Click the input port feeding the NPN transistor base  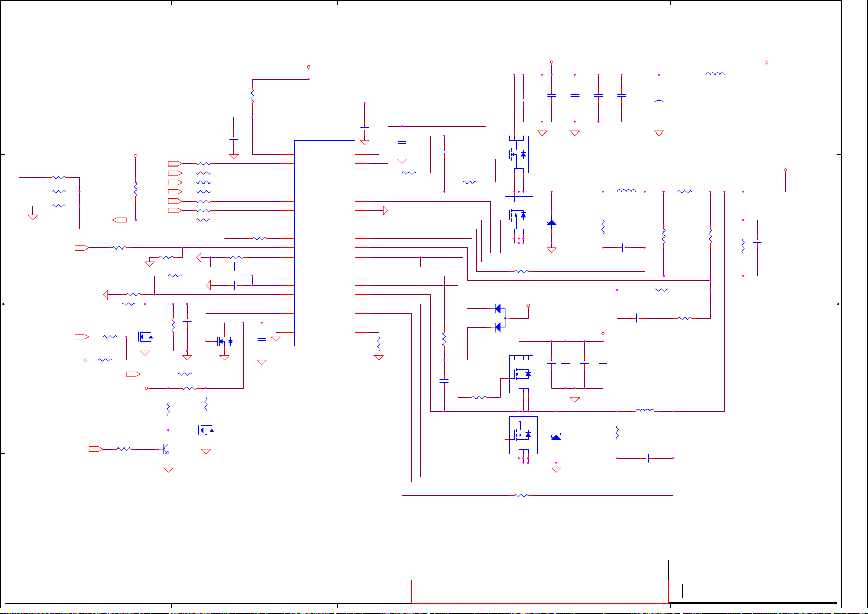(x=95, y=449)
